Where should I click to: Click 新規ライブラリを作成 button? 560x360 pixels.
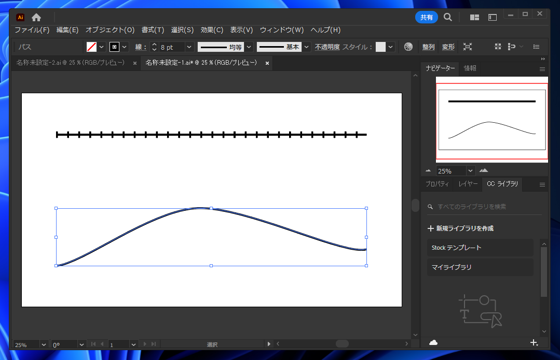pos(460,228)
